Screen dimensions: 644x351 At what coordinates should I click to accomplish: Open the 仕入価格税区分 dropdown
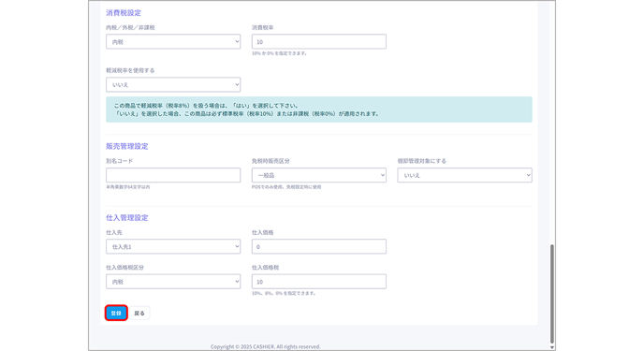(173, 282)
